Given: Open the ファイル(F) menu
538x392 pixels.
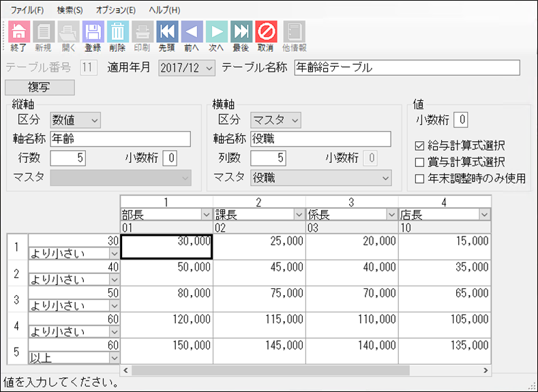Looking at the screenshot, I should (27, 10).
